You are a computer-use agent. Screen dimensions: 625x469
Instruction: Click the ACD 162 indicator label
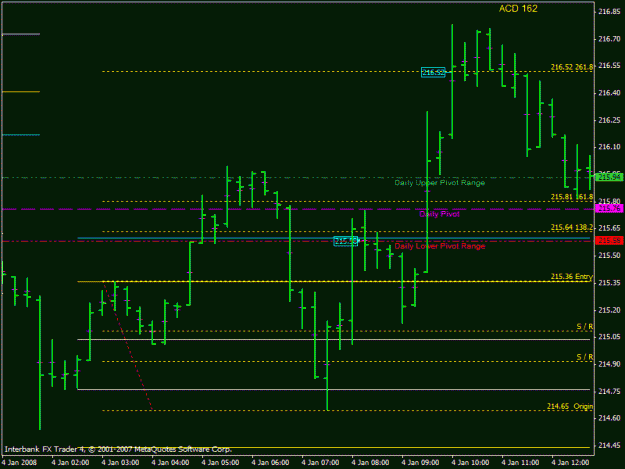(x=518, y=9)
